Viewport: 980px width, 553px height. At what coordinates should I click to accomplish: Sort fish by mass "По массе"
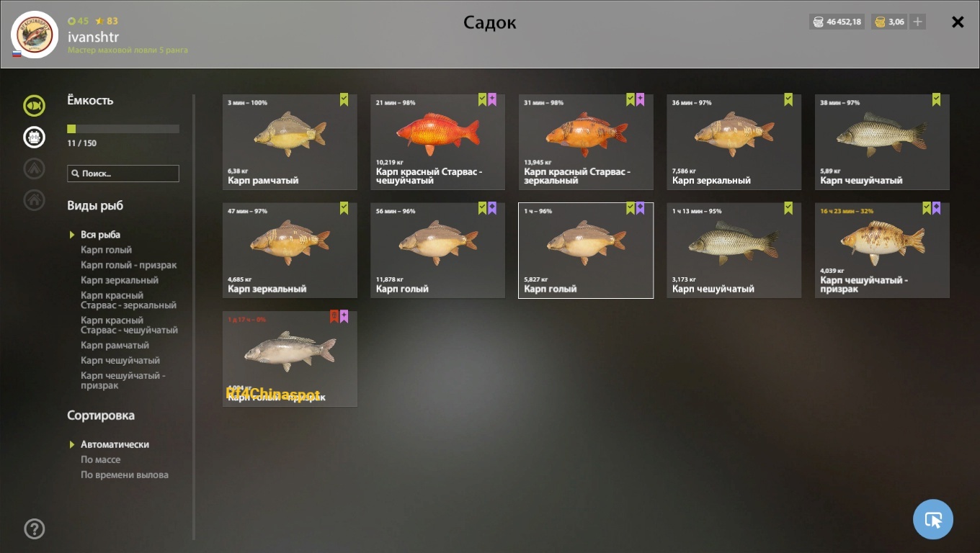[x=100, y=459]
